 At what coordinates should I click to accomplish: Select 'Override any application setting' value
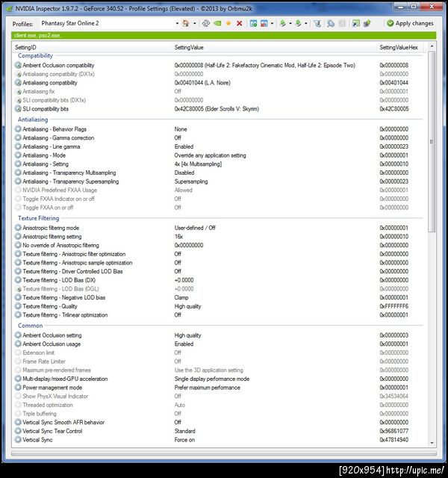(x=210, y=155)
